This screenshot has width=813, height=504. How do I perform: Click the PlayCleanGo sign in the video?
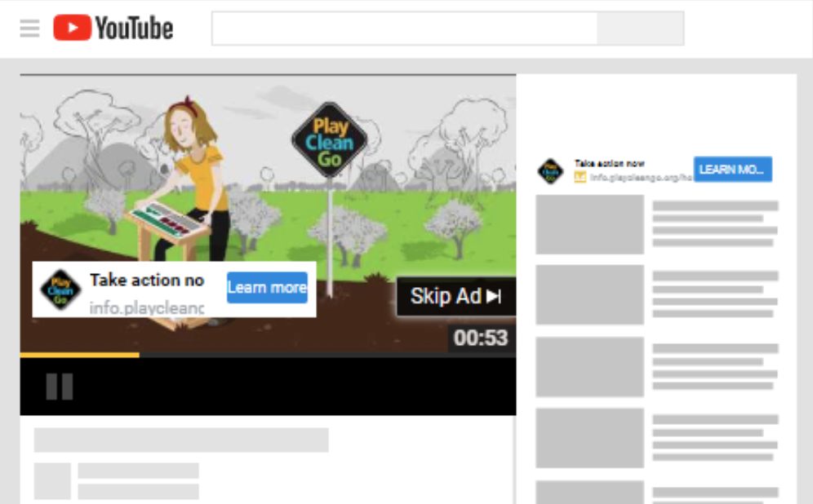pyautogui.click(x=330, y=140)
